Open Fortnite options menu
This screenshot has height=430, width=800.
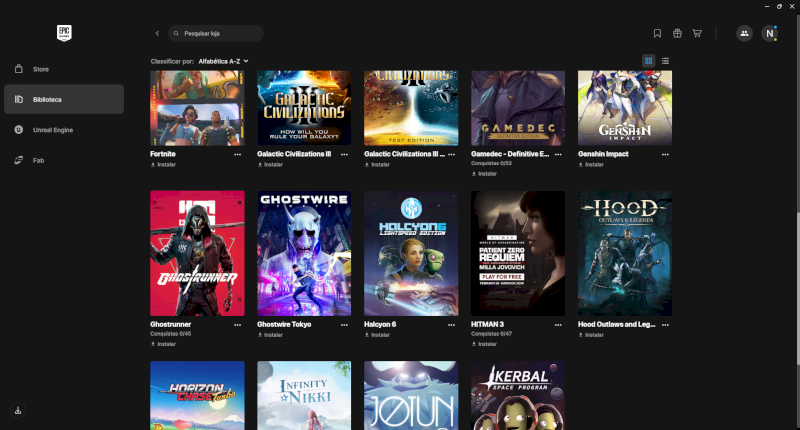pyautogui.click(x=238, y=154)
